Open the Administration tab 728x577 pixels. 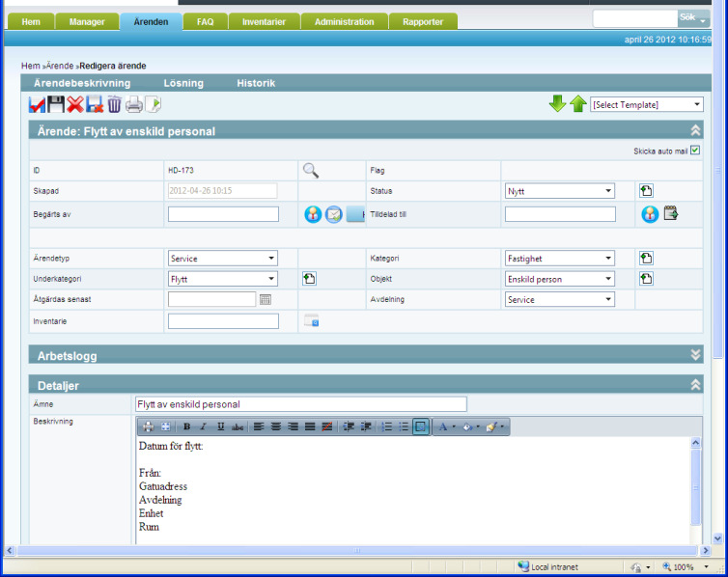pos(344,22)
